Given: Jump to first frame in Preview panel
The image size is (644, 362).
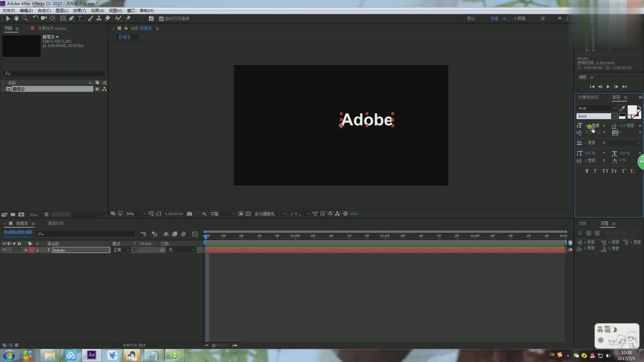Looking at the screenshot, I should (x=592, y=86).
